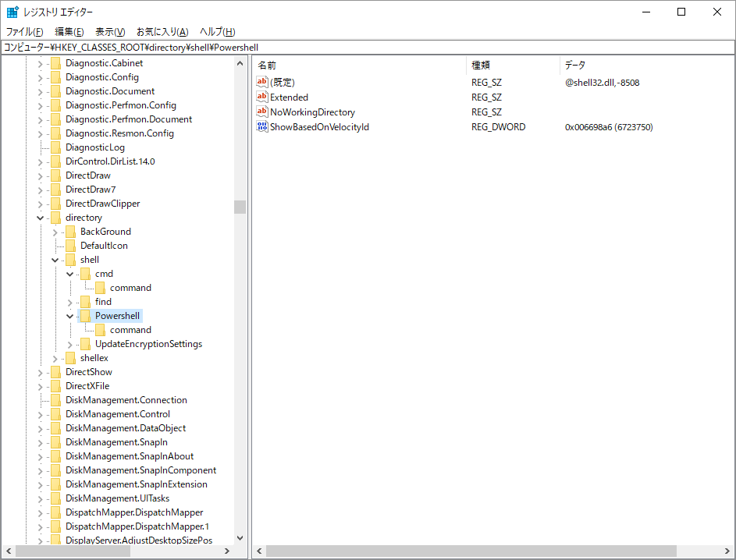Click the folder icon of DirectShow
The height and width of the screenshot is (560, 736).
pos(56,372)
